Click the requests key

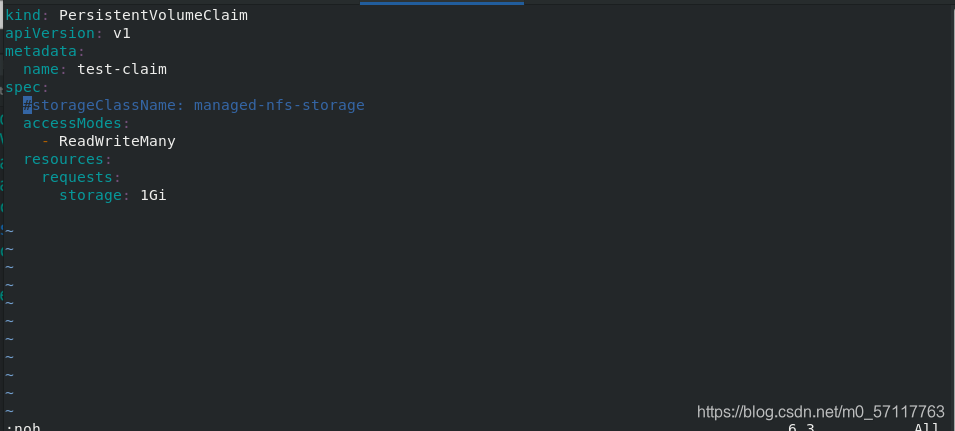tap(77, 178)
